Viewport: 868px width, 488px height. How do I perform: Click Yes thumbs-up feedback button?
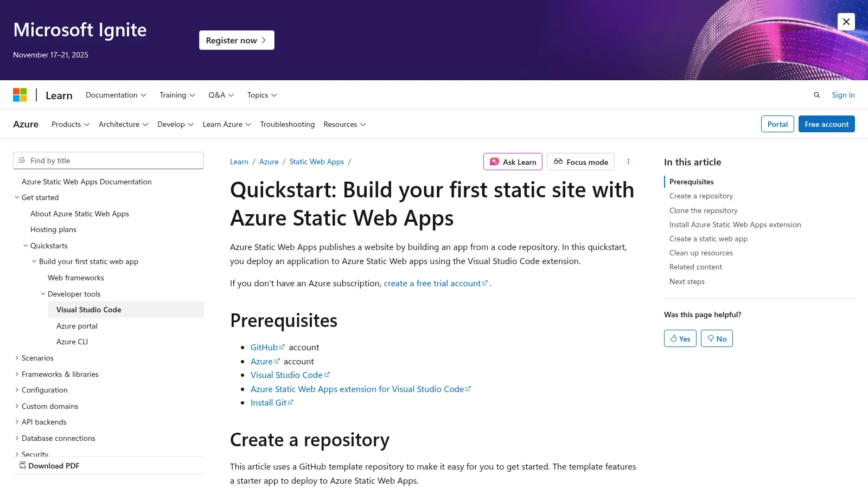pos(680,338)
